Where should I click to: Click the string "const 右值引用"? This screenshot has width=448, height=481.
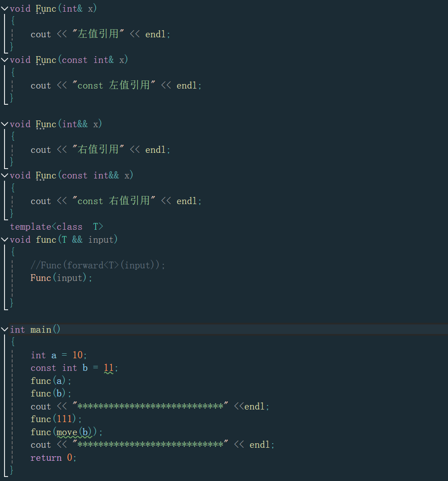pyautogui.click(x=114, y=200)
